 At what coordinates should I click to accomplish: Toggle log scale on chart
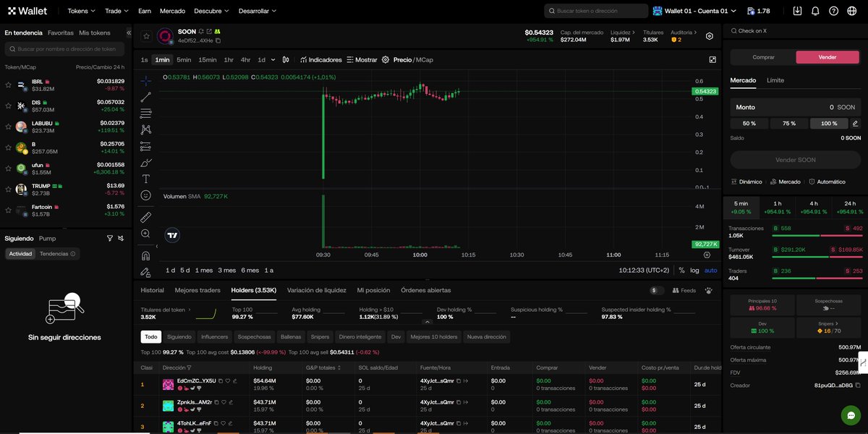coord(694,270)
